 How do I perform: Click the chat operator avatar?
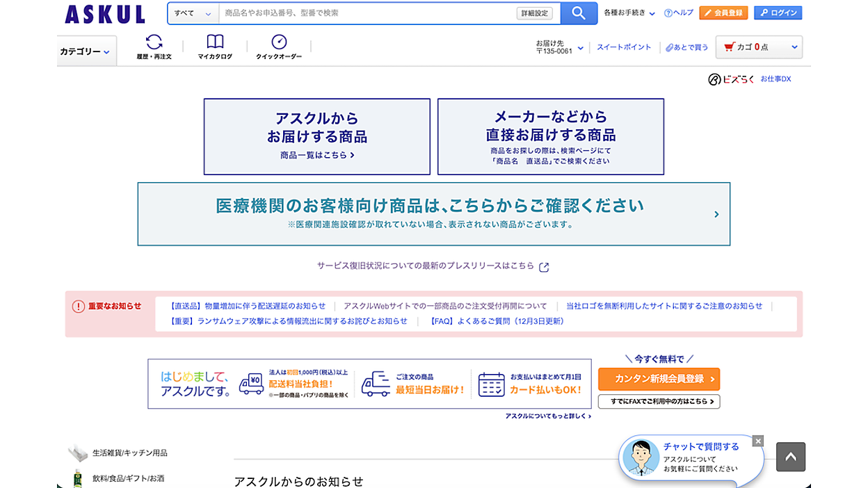point(641,457)
